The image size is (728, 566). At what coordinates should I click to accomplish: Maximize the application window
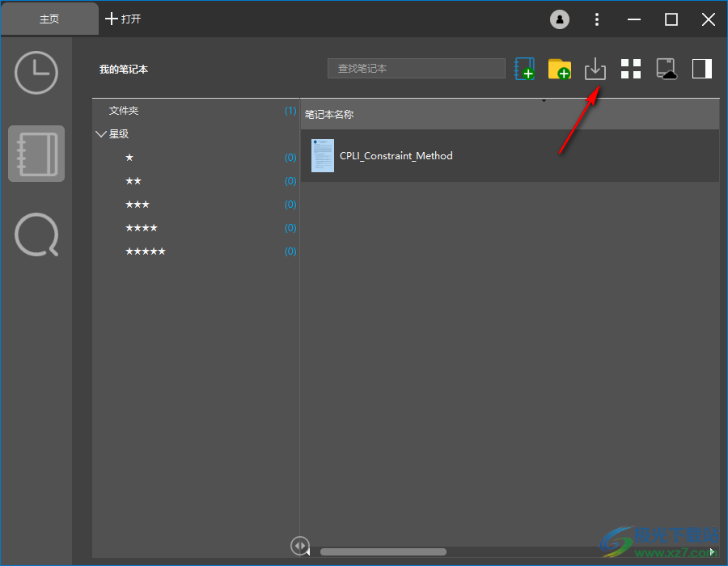(x=671, y=19)
